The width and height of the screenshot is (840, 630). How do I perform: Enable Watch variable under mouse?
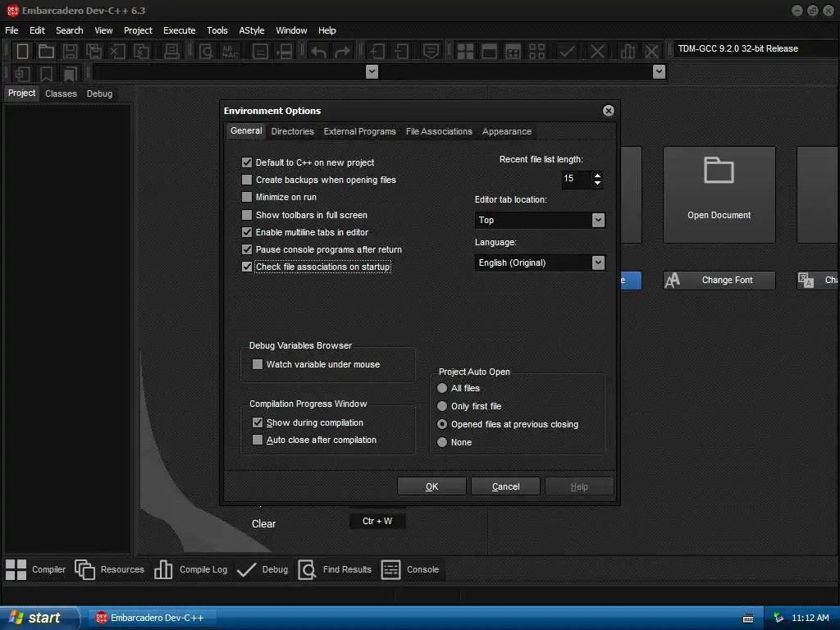click(257, 364)
